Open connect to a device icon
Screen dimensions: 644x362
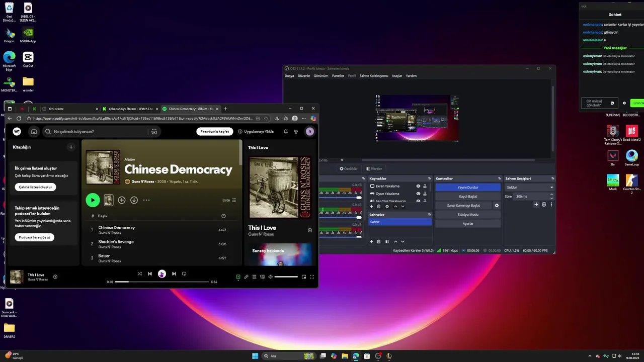[x=262, y=277]
